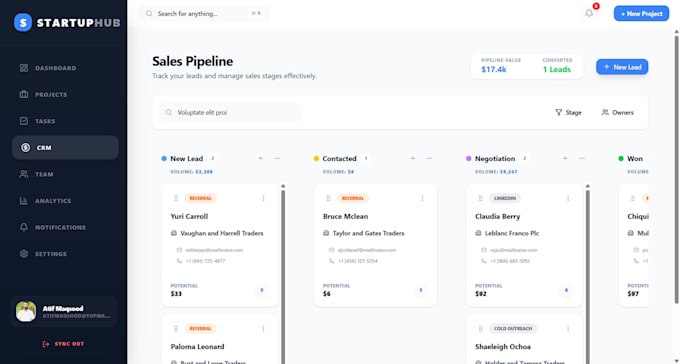Add a card to Negotiation column
The height and width of the screenshot is (364, 680).
[x=565, y=158]
